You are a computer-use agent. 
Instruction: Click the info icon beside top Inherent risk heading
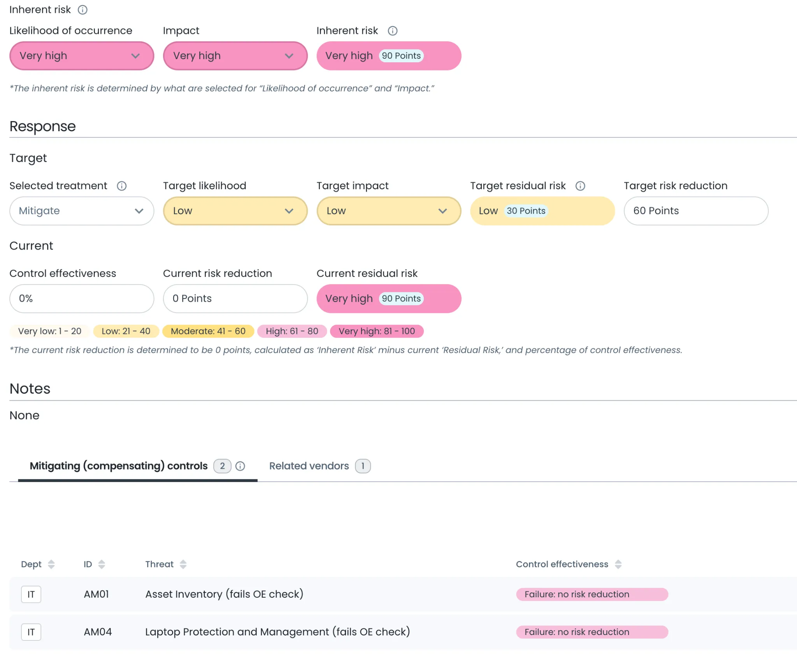coord(83,10)
